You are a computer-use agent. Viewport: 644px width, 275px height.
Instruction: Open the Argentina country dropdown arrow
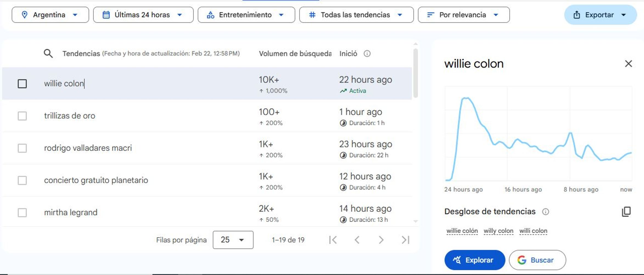(x=75, y=15)
